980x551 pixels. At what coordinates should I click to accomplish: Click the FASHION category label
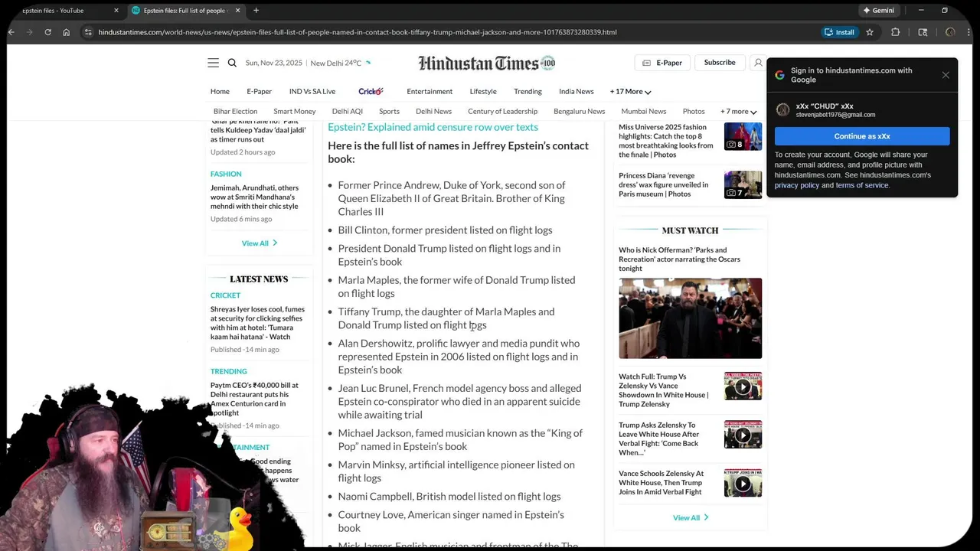tap(226, 174)
